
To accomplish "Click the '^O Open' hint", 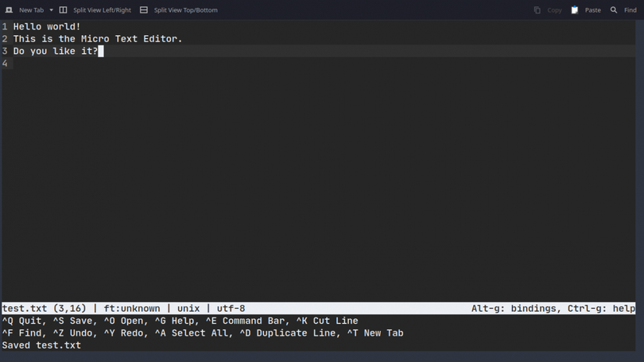I will coord(125,321).
